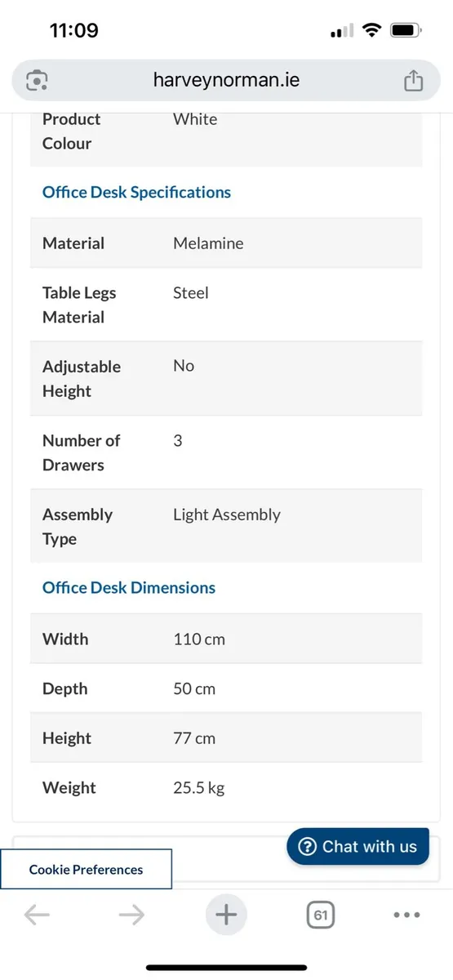This screenshot has height=980, width=453.
Task: Tap the share icon in address bar
Action: (x=414, y=80)
